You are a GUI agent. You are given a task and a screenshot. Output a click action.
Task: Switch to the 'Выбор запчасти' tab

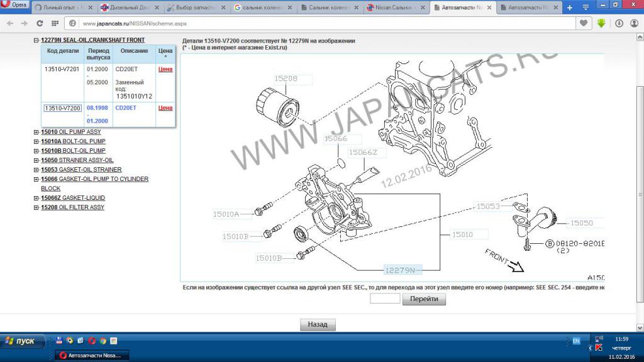click(196, 8)
